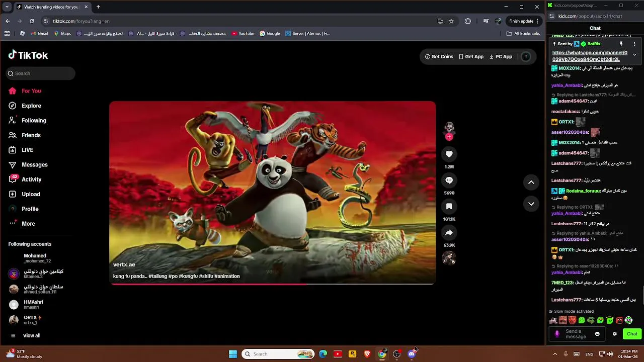
Task: Follow vertx.ae via red plus avatar
Action: (x=449, y=137)
